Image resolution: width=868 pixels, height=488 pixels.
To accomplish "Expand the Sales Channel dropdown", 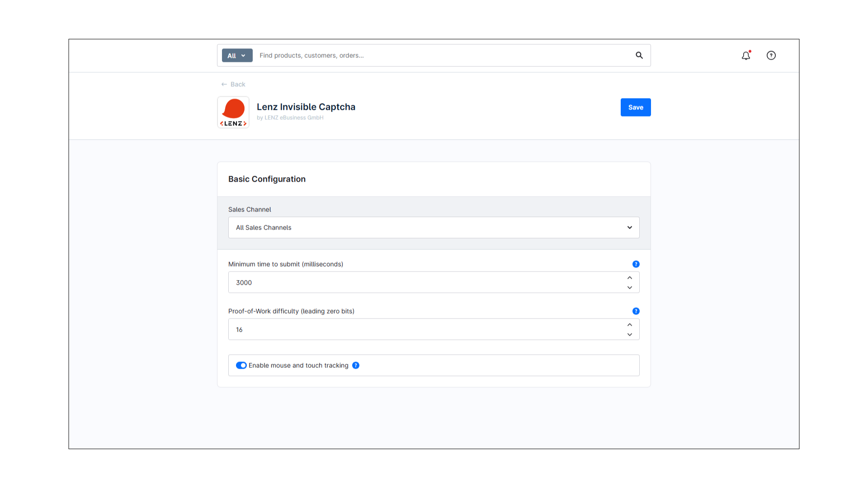I will pos(434,227).
